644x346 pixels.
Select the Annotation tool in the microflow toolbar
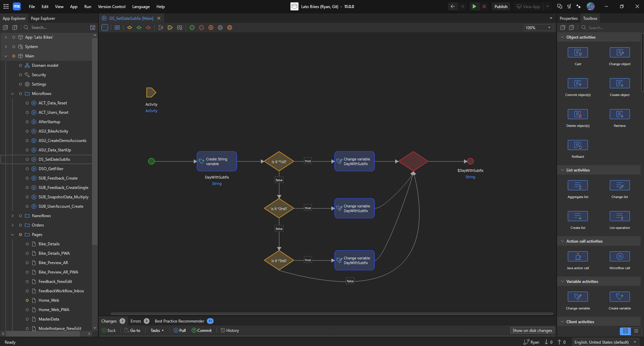[161, 28]
